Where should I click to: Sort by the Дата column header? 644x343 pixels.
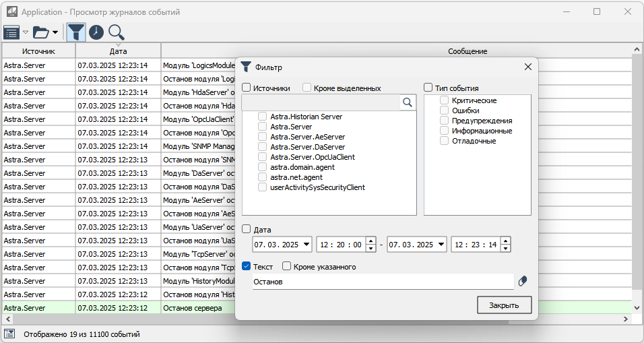tap(118, 51)
